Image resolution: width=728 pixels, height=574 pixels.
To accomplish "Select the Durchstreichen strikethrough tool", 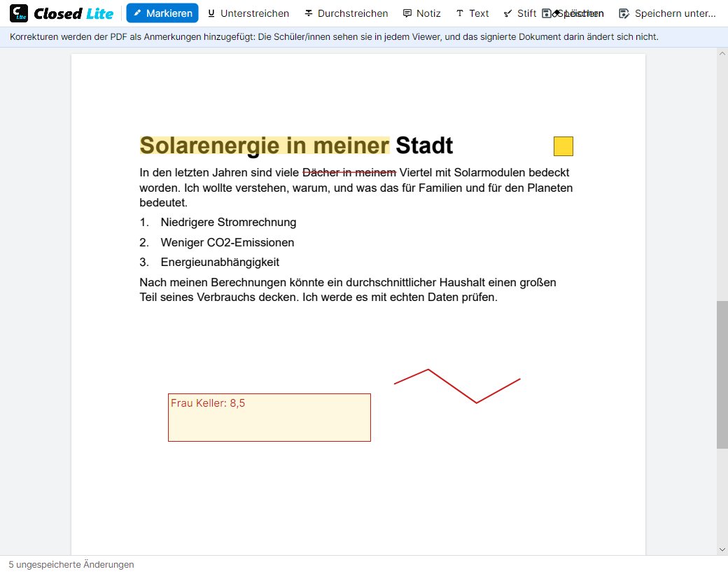I will 346,13.
